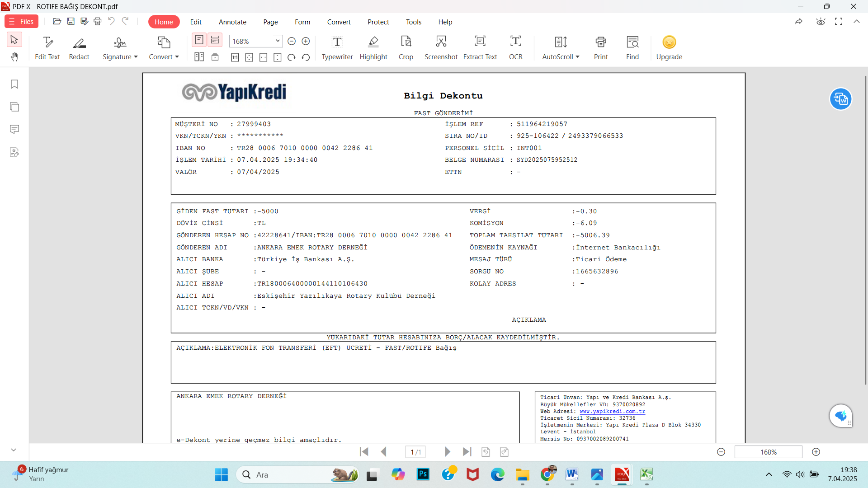Click the page number input field
The width and height of the screenshot is (868, 488).
[415, 452]
